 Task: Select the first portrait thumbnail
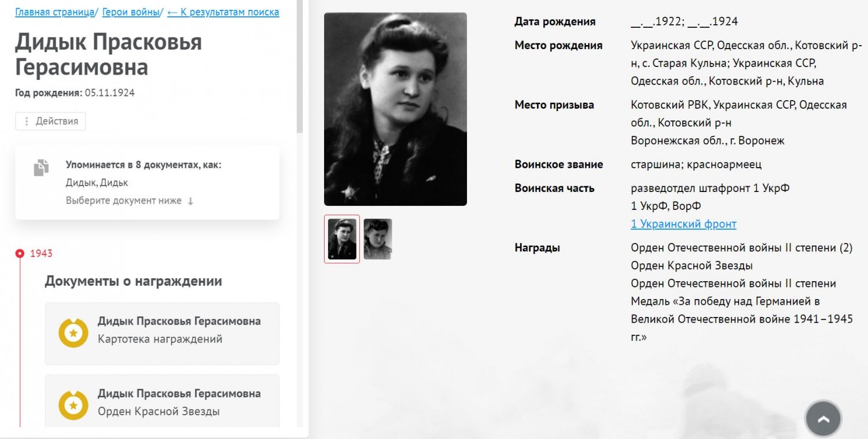pos(342,239)
